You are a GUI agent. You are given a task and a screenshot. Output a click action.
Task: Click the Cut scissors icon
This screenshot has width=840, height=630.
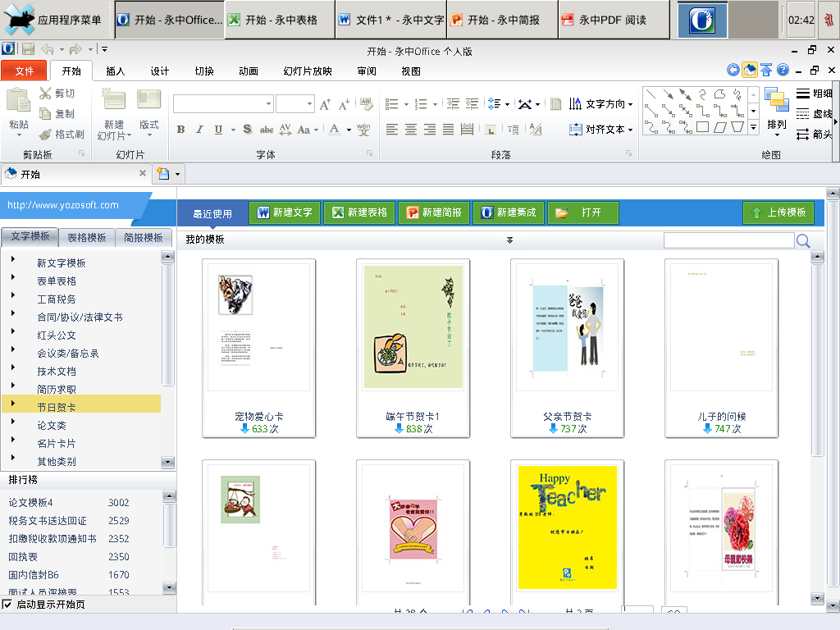[46, 94]
